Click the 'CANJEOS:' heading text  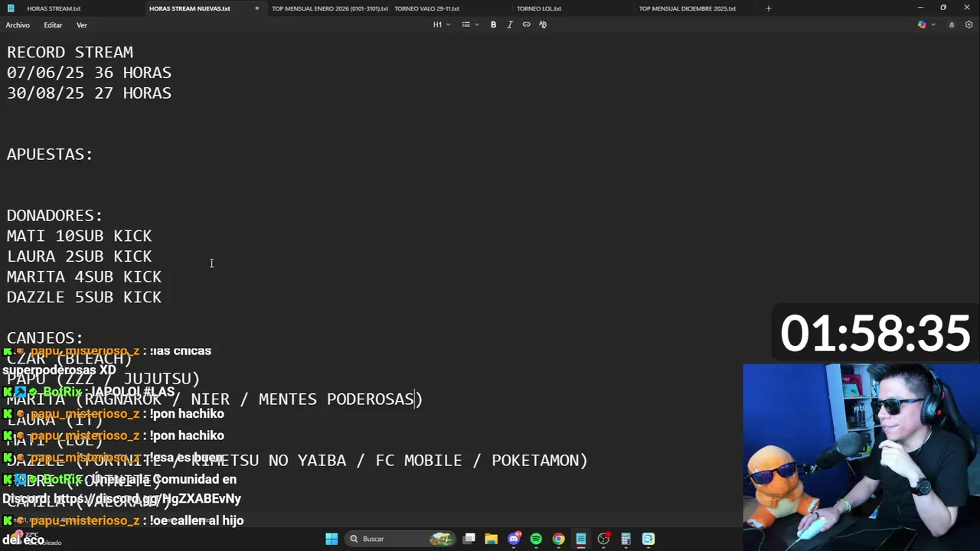(x=45, y=338)
